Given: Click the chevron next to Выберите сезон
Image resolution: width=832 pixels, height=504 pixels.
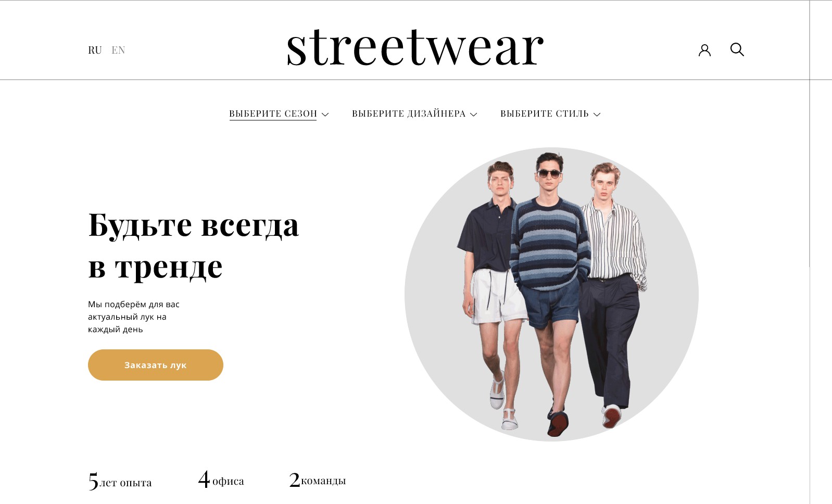Looking at the screenshot, I should (325, 115).
